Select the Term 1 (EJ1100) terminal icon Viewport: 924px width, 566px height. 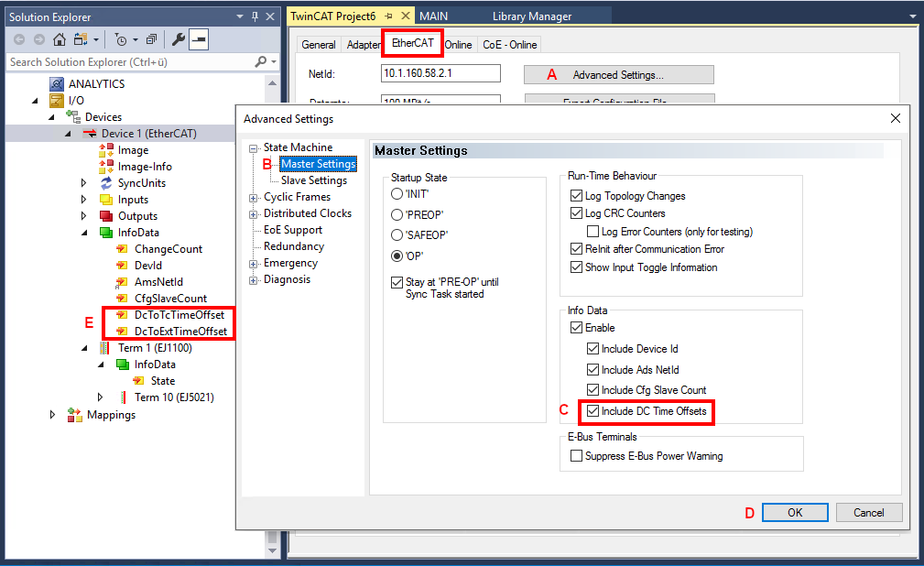[104, 348]
